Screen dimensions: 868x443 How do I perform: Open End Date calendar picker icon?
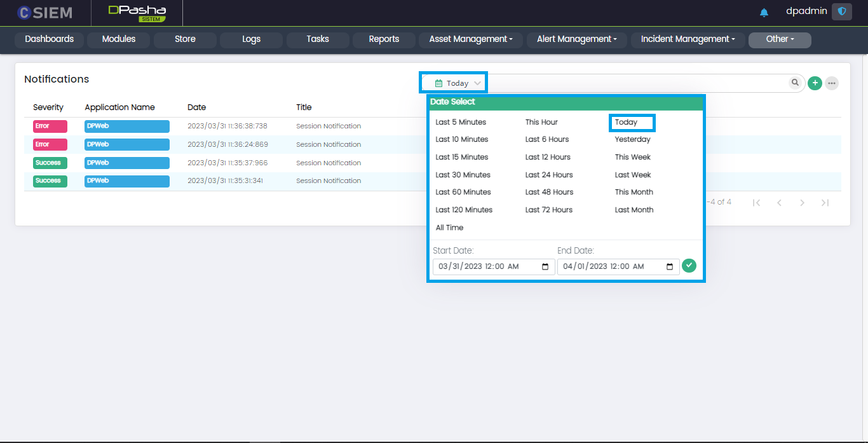pos(670,267)
